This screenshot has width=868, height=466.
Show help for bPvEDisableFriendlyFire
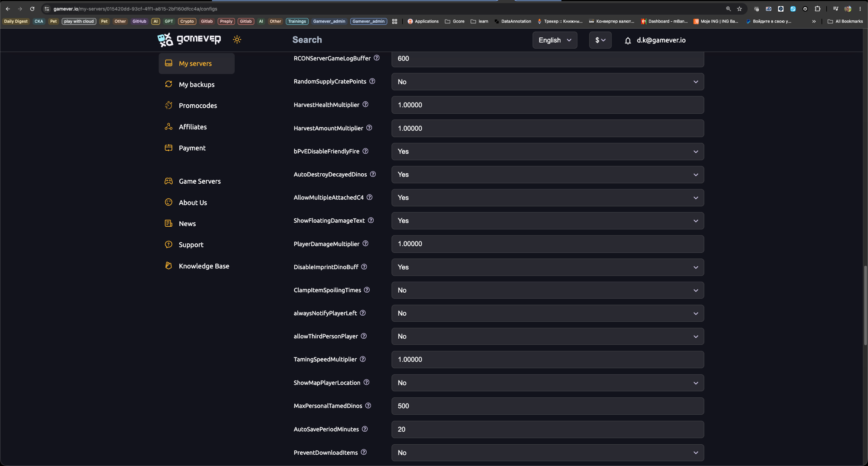pyautogui.click(x=365, y=151)
